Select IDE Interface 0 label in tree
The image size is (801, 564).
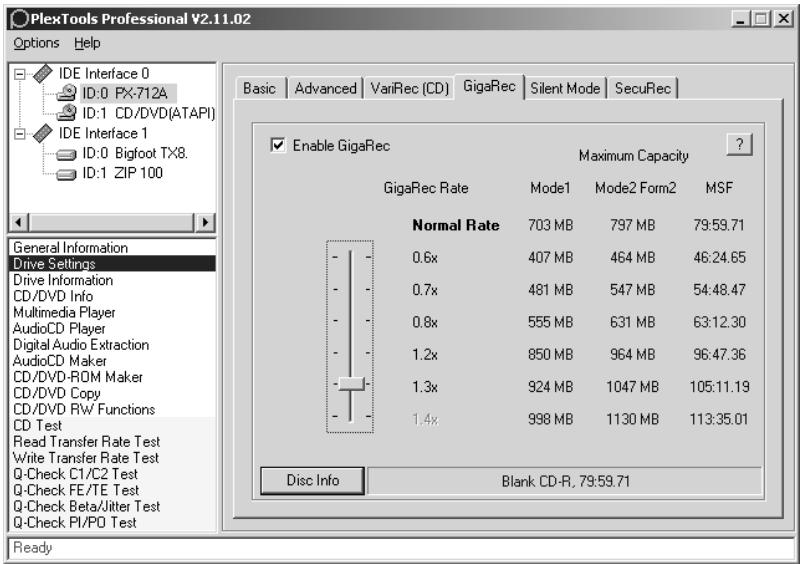click(104, 74)
